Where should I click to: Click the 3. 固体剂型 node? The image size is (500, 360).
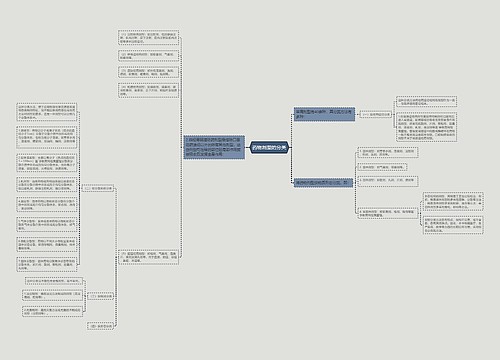tap(387, 181)
